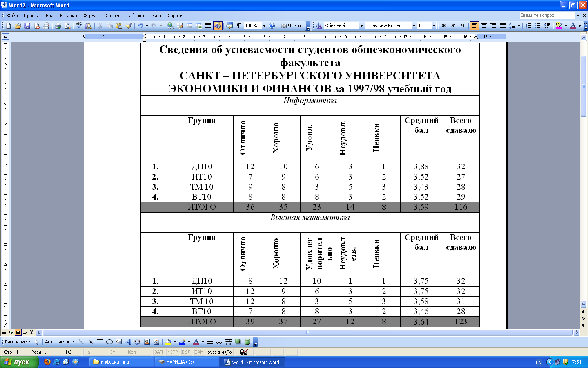This screenshot has width=588, height=368.
Task: Expand the highlight color options arrow
Action: (x=566, y=26)
